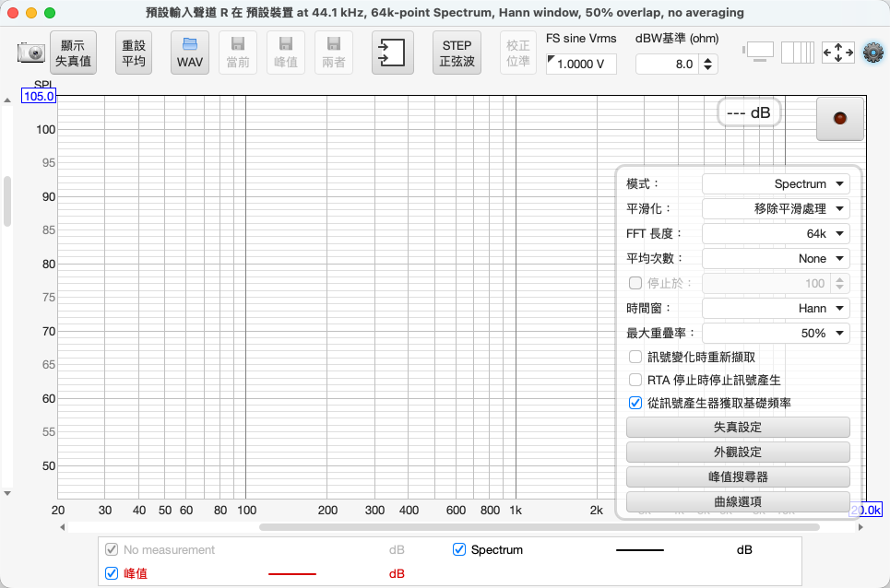Click the SPL axis label
Screen dimensions: 890x588
[x=43, y=85]
